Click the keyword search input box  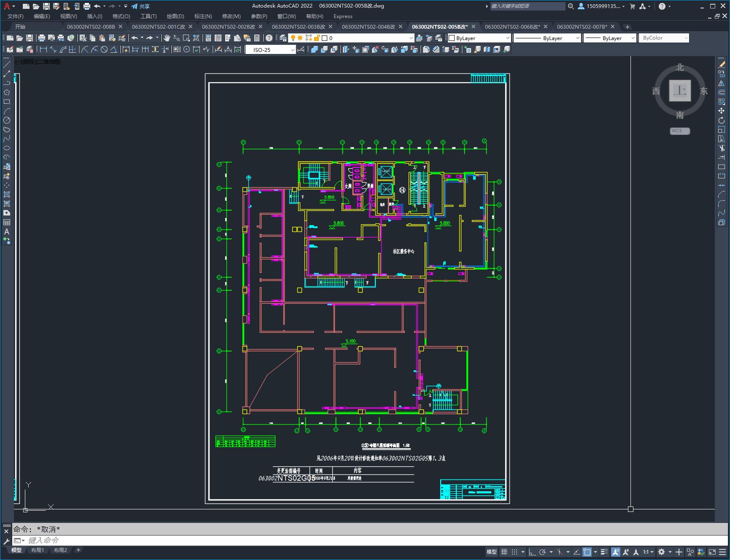tap(527, 6)
